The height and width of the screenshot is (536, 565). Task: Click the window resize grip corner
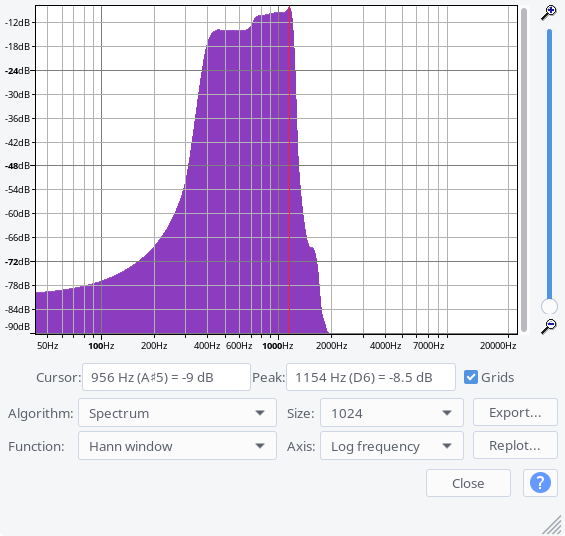tap(552, 525)
